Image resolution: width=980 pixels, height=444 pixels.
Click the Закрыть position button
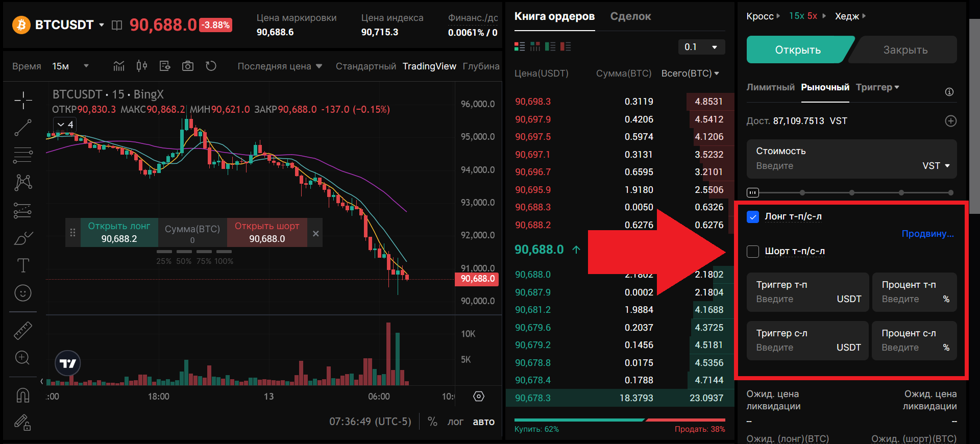coord(905,50)
